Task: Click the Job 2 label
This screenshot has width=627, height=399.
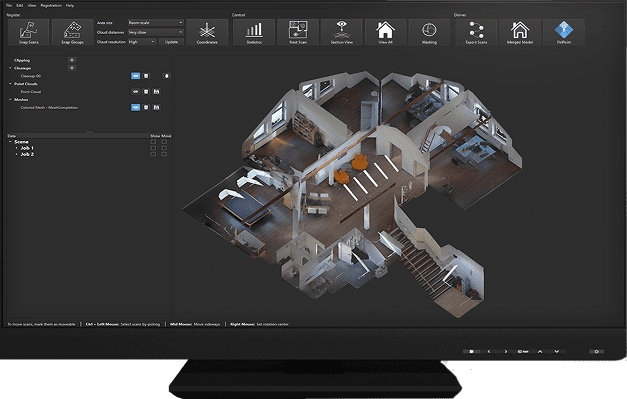Action: pyautogui.click(x=27, y=154)
